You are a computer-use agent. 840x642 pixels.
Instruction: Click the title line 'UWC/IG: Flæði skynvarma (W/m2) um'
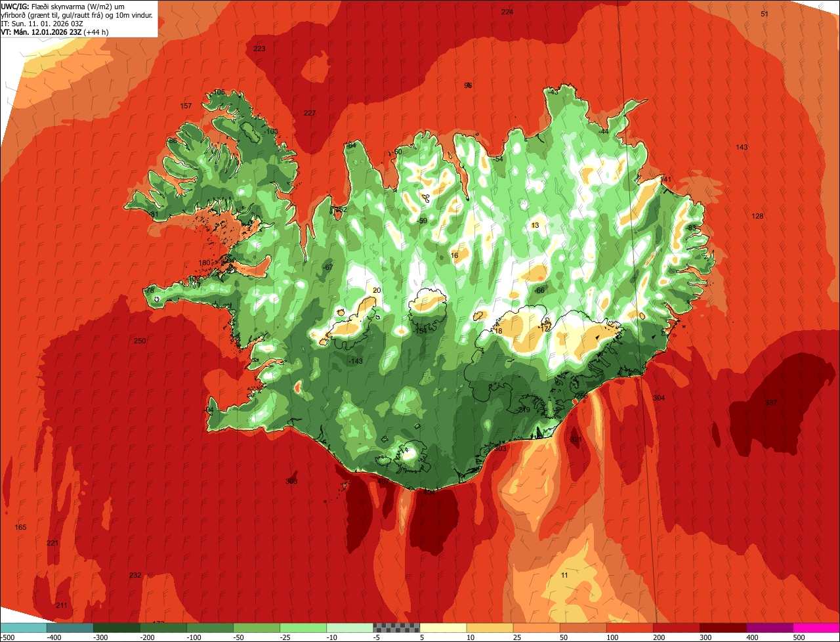(x=63, y=6)
